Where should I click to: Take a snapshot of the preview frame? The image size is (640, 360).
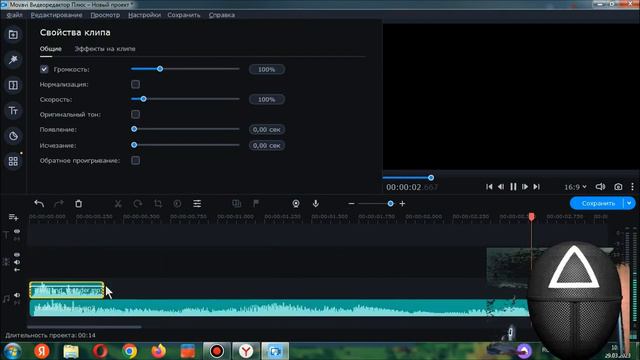click(618, 187)
